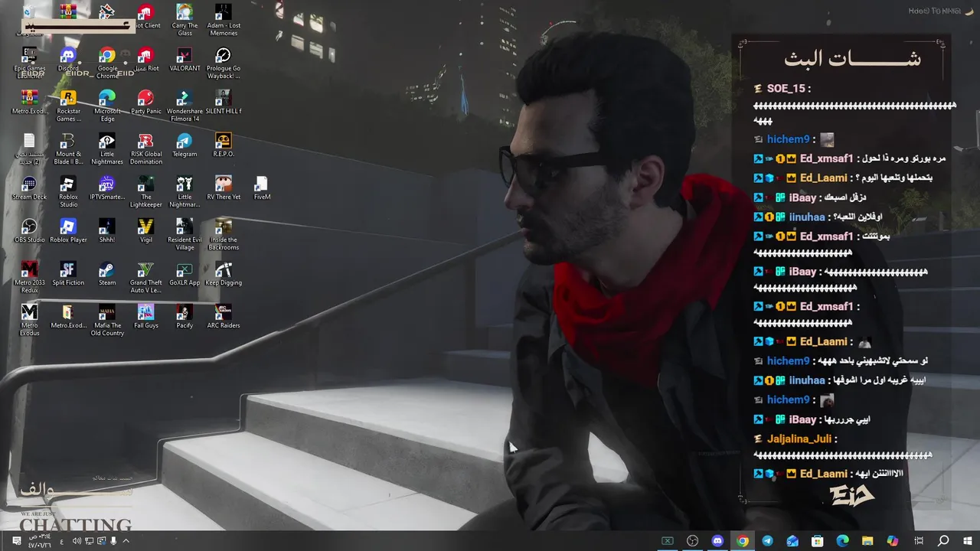Open taskbar Search magnifier
Viewport: 980px width, 551px height.
[x=943, y=541]
